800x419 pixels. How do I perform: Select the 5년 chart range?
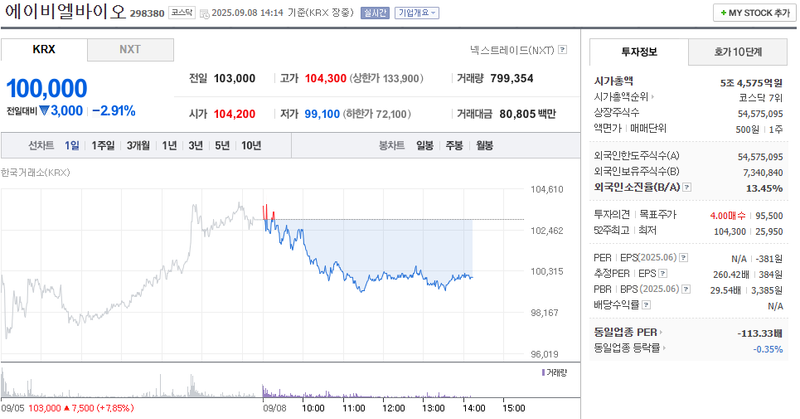pos(222,145)
